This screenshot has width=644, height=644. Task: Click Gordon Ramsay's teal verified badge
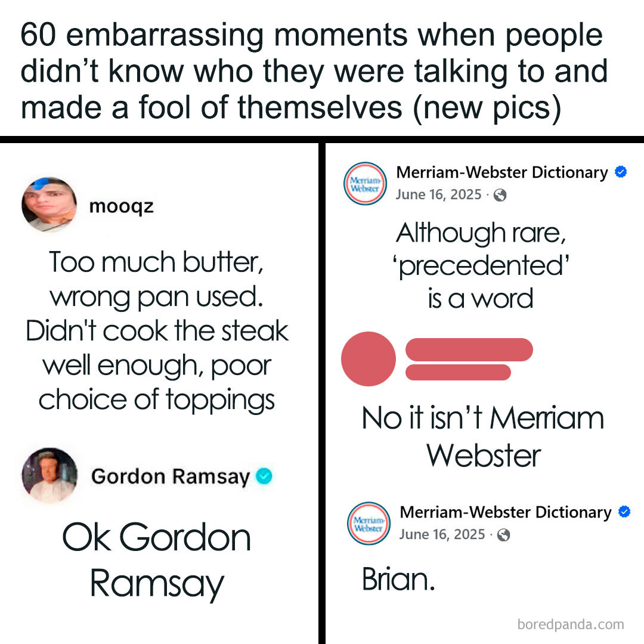point(264,476)
